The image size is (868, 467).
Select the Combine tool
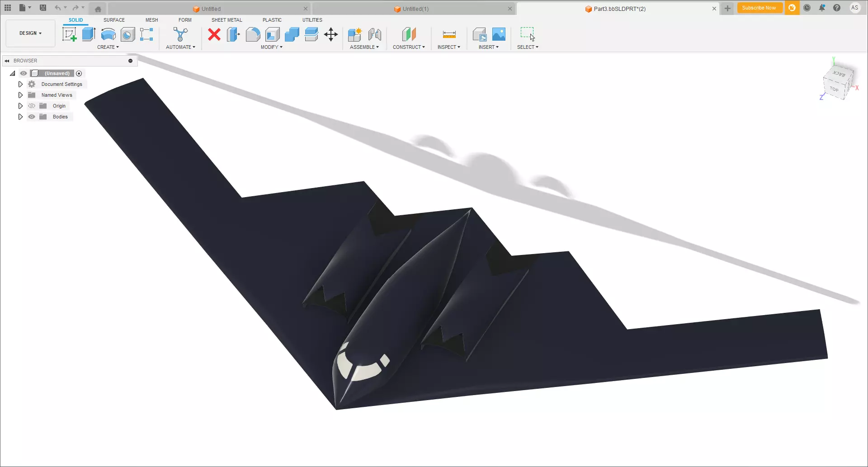[292, 34]
